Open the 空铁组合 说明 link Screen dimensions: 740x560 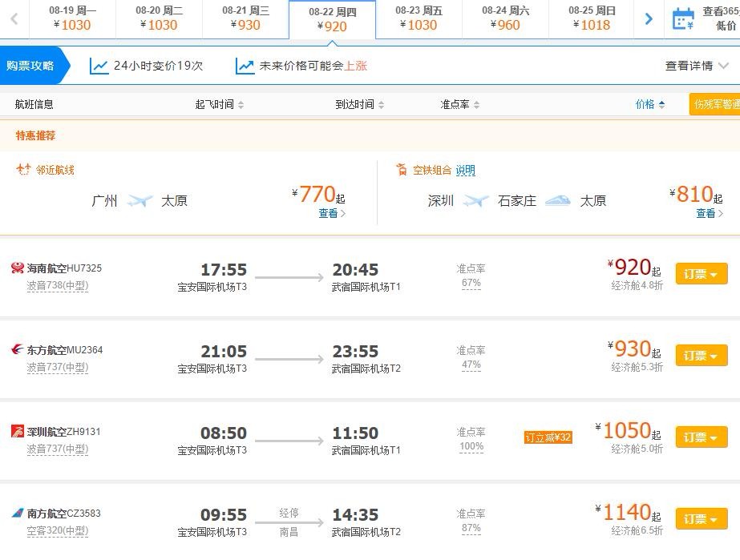click(x=465, y=170)
